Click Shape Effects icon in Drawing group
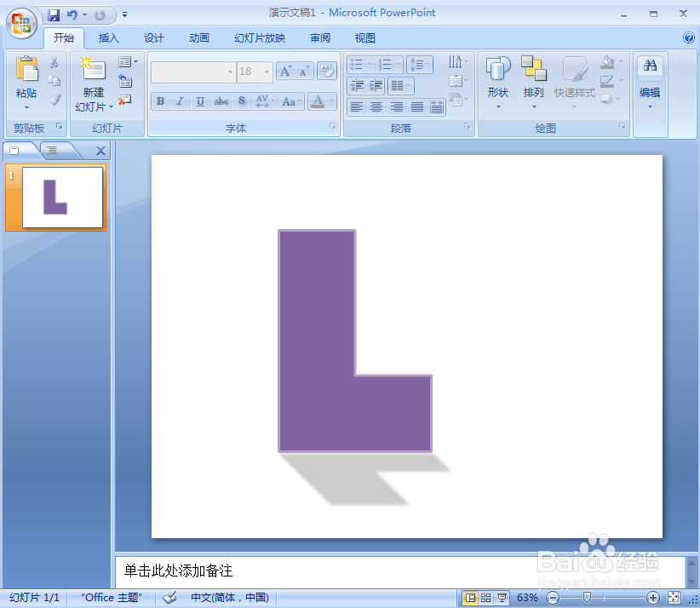 click(x=607, y=99)
